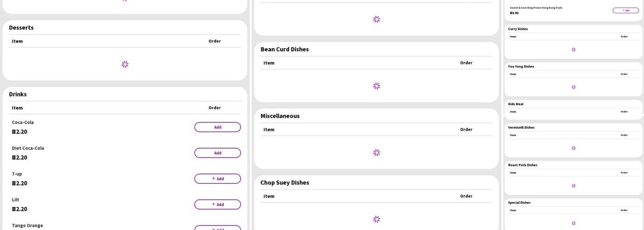Click the loading spinner above Bean Curd Dishes
The width and height of the screenshot is (644, 230).
coord(377,19)
